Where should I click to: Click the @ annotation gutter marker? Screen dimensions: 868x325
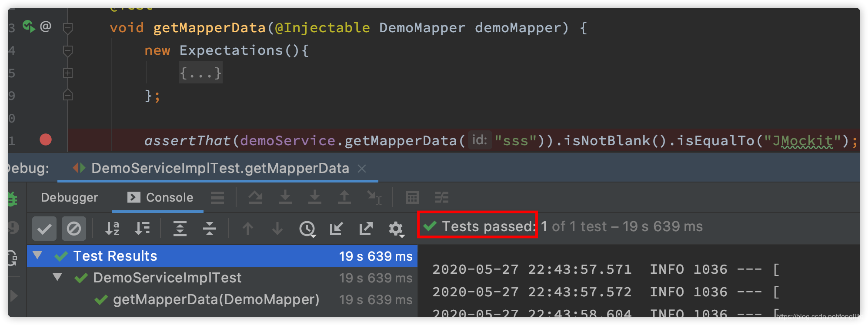(46, 27)
